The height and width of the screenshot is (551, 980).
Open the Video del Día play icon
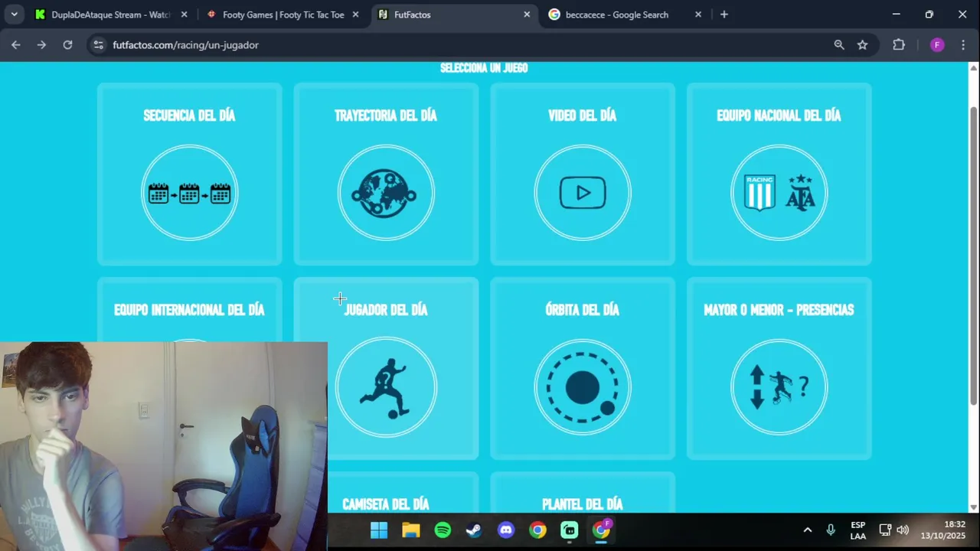583,193
